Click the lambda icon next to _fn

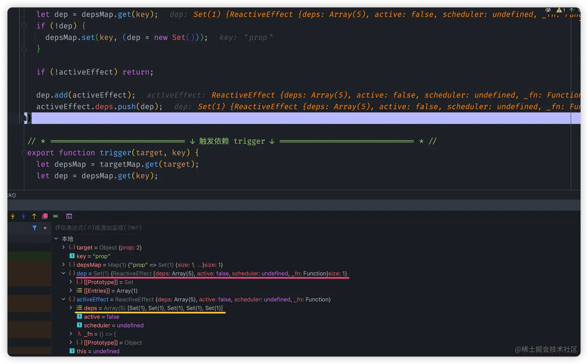(79, 334)
